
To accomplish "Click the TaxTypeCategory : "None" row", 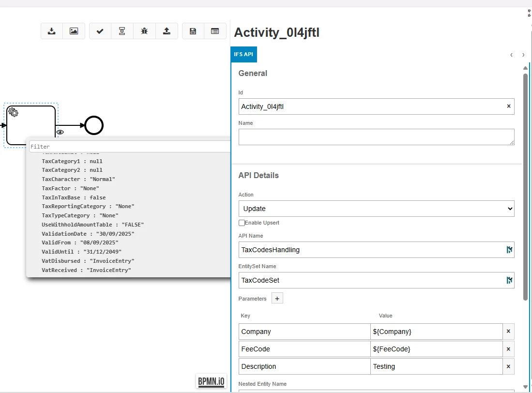I will point(80,215).
